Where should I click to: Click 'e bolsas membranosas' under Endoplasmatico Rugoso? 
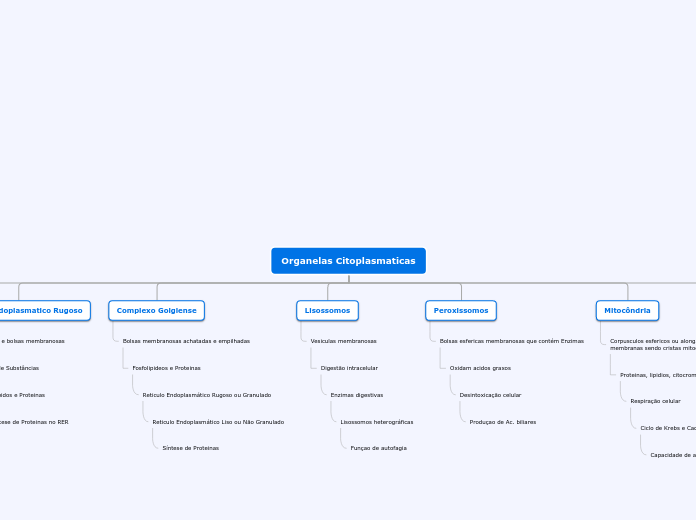32,341
